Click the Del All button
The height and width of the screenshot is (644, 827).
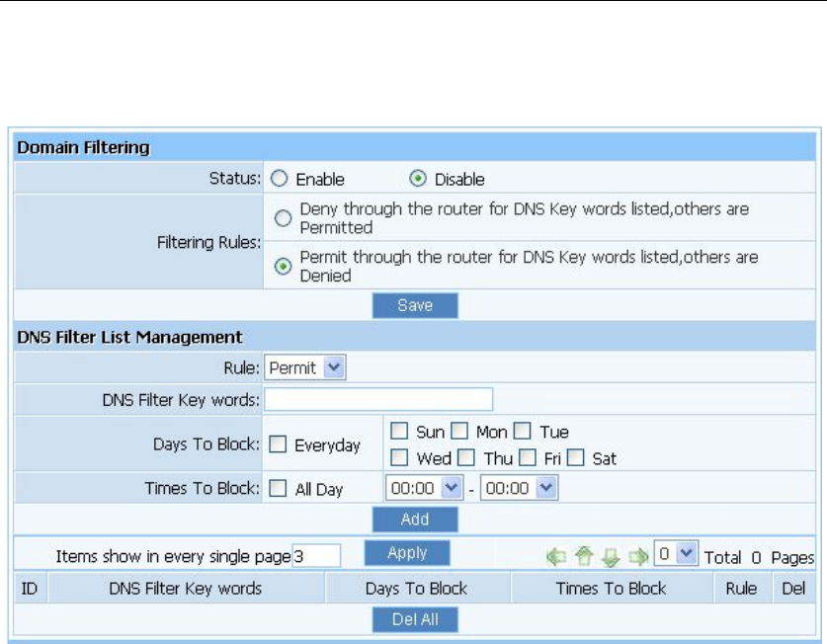point(415,619)
